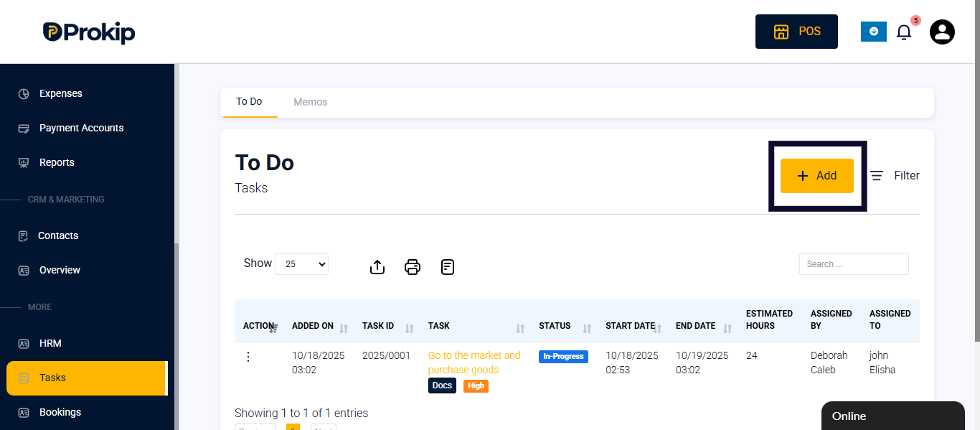Click task ID 2025/0001 cell
980x430 pixels.
(x=387, y=355)
